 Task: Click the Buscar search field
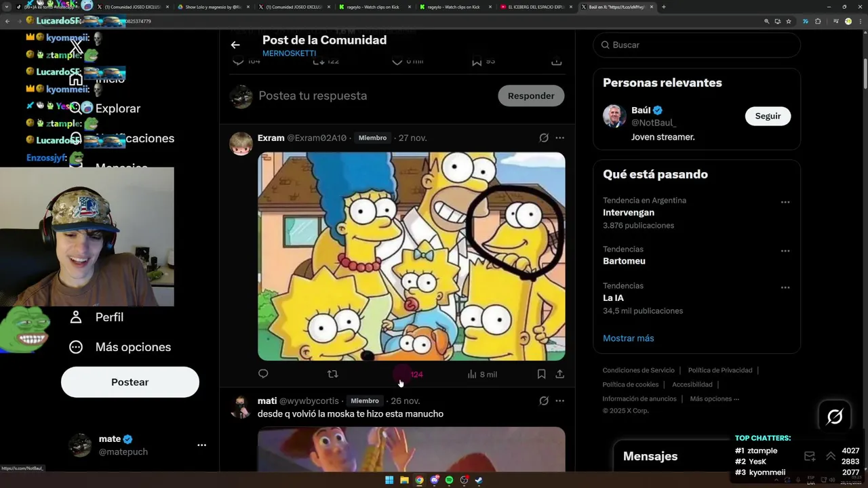coord(697,45)
